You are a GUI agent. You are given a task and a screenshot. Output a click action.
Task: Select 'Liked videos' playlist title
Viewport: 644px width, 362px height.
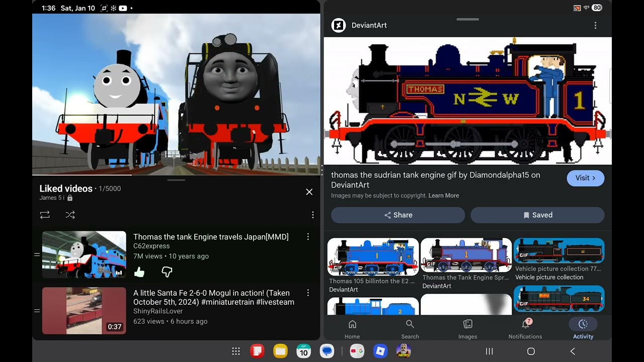(66, 189)
